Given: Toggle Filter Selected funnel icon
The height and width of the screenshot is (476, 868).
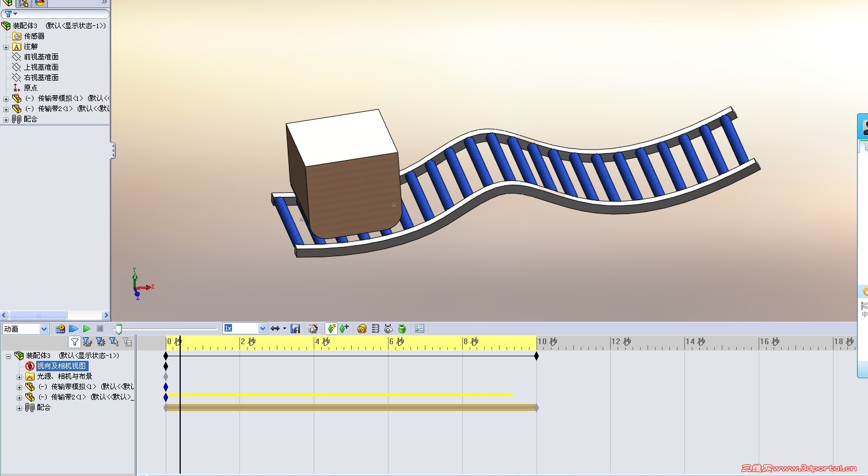Looking at the screenshot, I should click(114, 342).
